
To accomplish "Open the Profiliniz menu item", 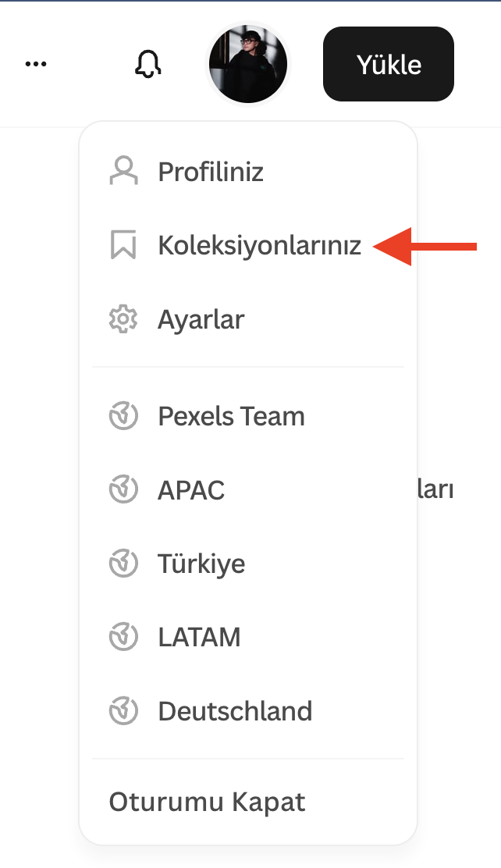I will 211,171.
